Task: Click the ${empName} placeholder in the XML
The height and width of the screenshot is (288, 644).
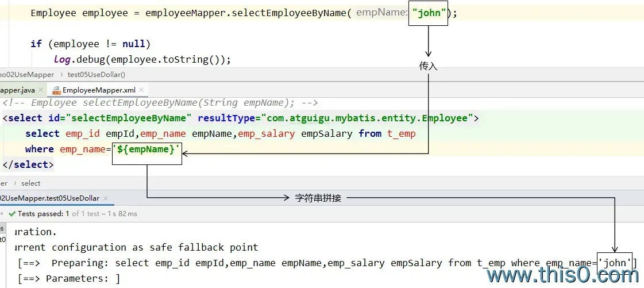Action: pos(146,149)
